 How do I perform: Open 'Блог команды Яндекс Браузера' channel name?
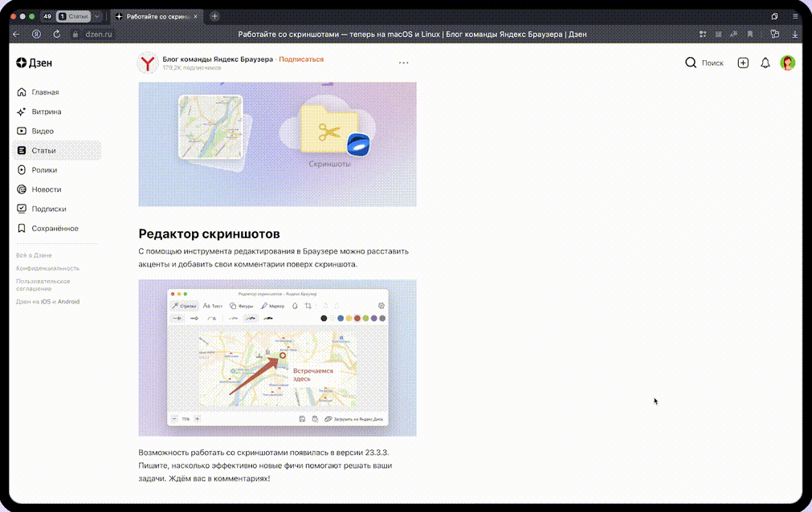click(218, 59)
